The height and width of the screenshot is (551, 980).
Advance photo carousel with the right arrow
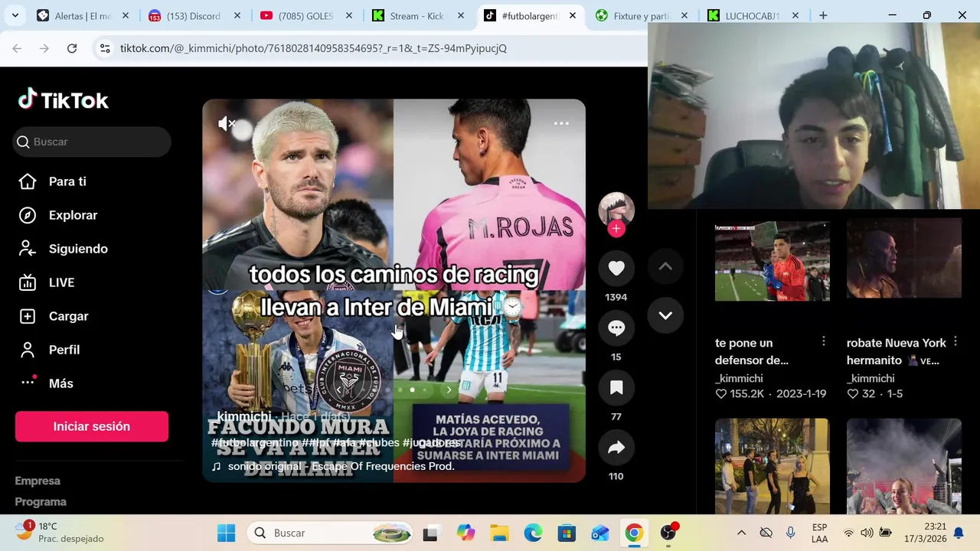click(x=449, y=390)
